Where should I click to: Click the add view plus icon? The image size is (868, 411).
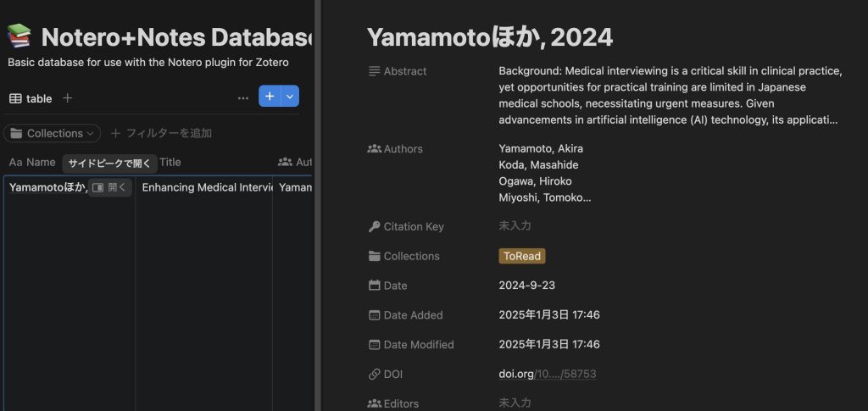(x=68, y=98)
